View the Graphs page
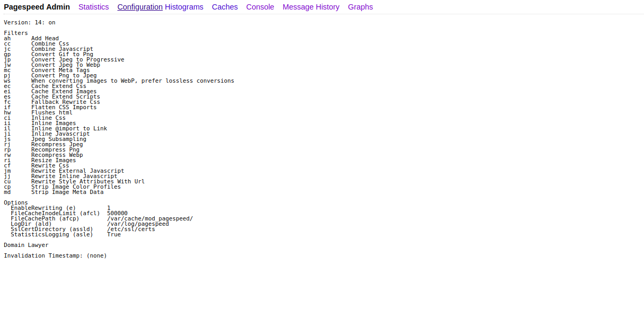Screen dimensions: 644x327 (x=360, y=7)
